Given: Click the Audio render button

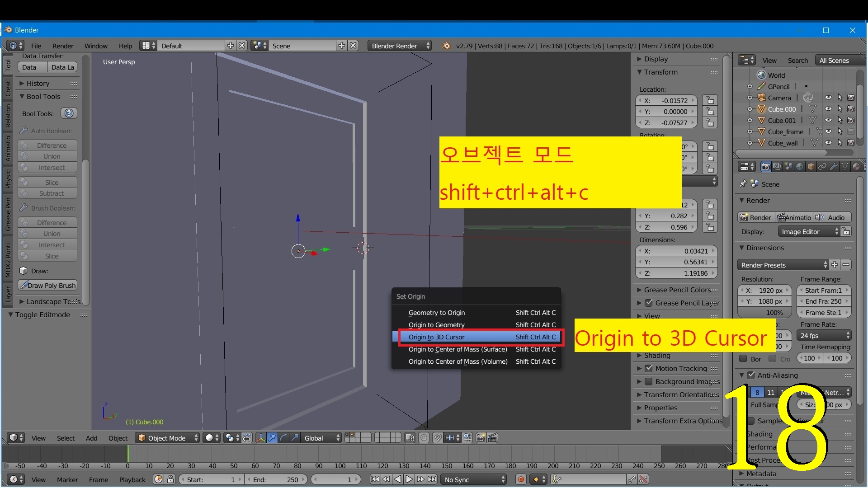Looking at the screenshot, I should (x=832, y=218).
